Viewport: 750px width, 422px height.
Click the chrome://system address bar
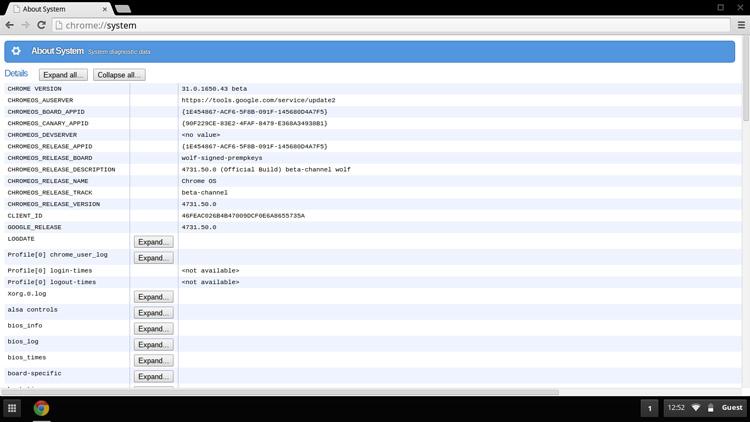[391, 25]
